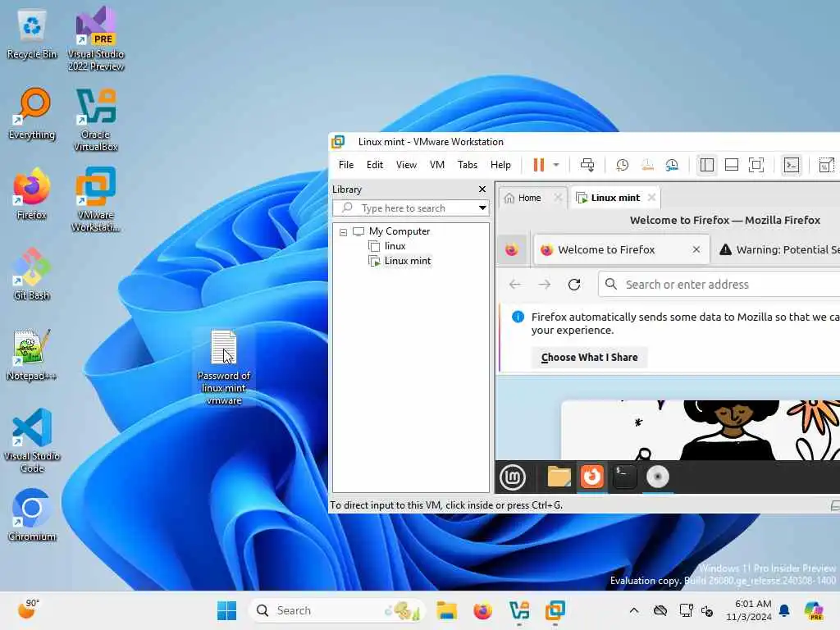Screen dimensions: 840x630
Task: Select the Linux mint VM in the Library
Action: pos(407,261)
